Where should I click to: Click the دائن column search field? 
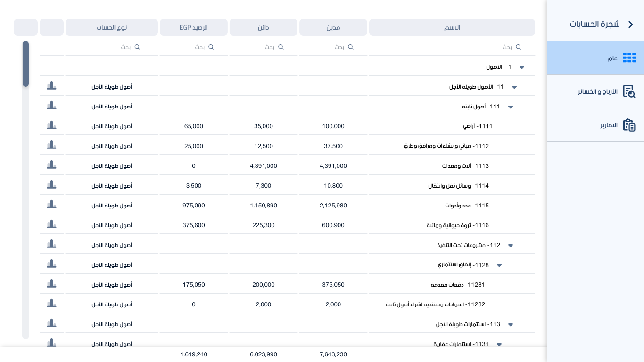coord(263,47)
